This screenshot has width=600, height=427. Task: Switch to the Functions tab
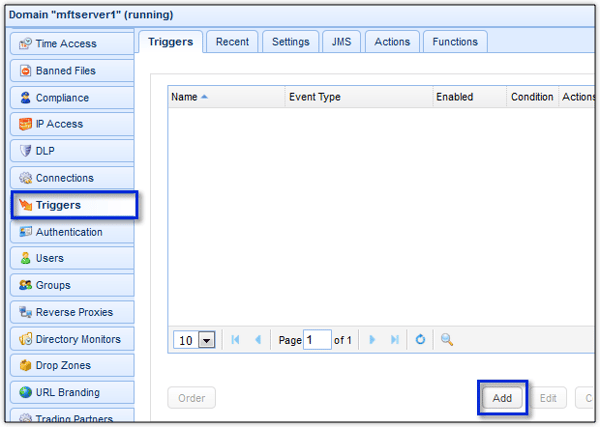[x=455, y=42]
